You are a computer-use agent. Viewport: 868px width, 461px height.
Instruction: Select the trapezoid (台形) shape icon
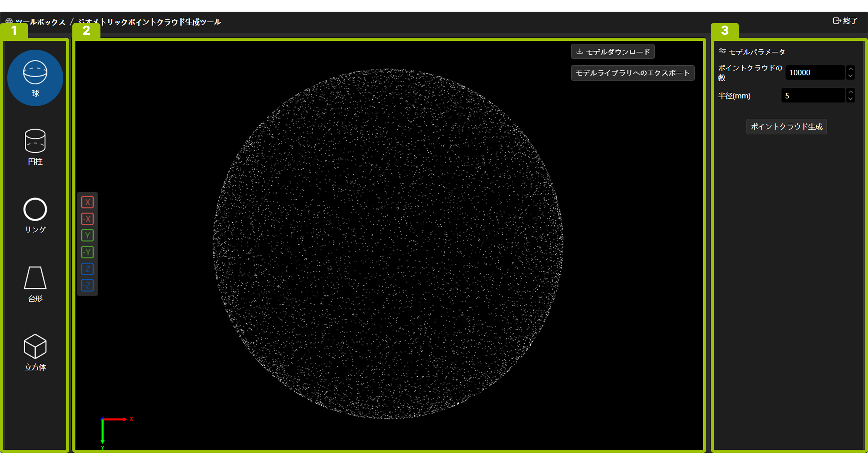point(35,284)
